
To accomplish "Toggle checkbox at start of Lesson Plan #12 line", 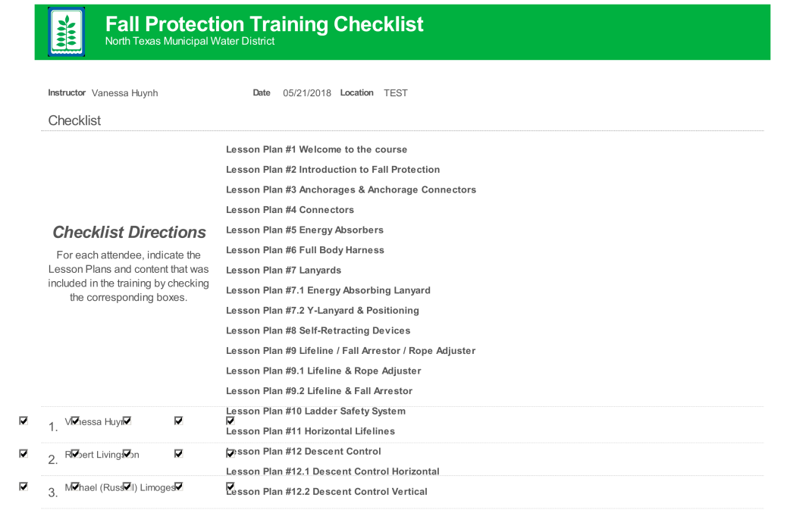I will (x=230, y=453).
